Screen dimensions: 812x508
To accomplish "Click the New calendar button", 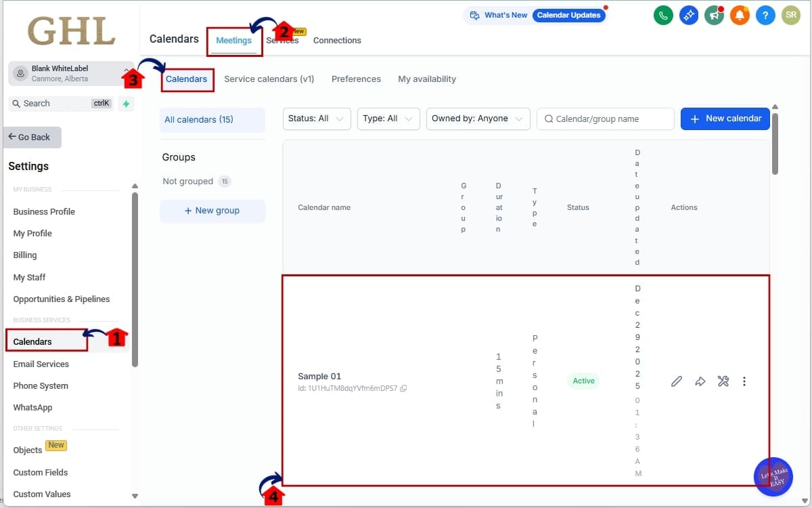I will click(x=725, y=118).
